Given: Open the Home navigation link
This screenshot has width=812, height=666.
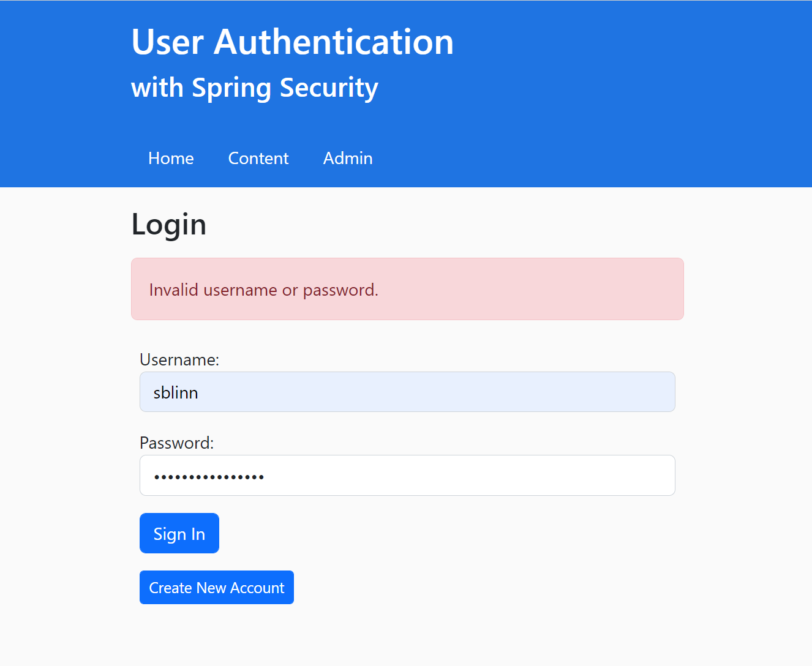Looking at the screenshot, I should (171, 158).
